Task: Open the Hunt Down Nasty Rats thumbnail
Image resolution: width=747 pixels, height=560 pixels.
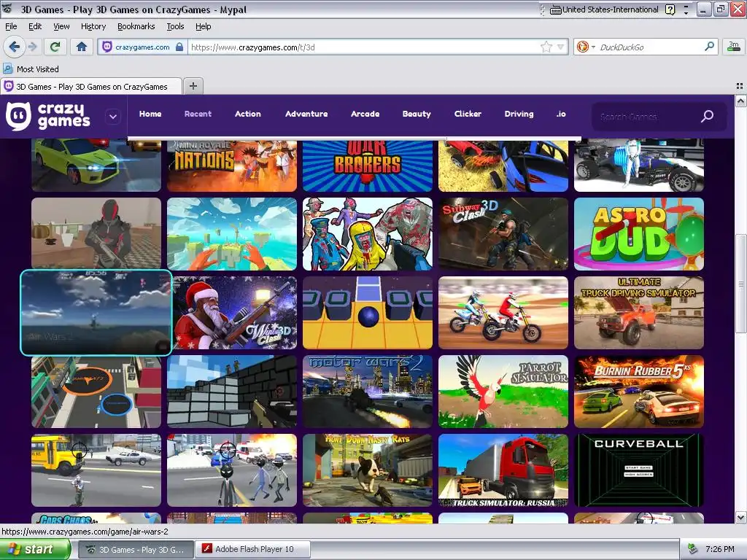Action: (x=368, y=470)
